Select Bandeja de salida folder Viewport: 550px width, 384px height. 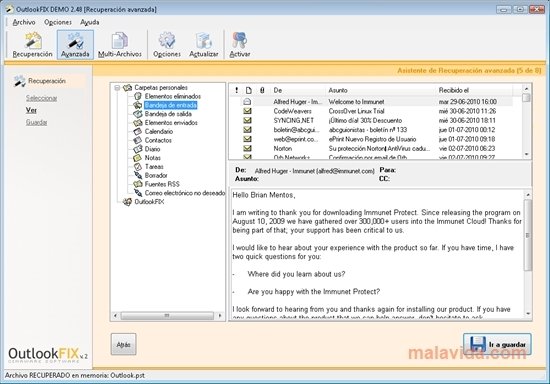coord(168,114)
